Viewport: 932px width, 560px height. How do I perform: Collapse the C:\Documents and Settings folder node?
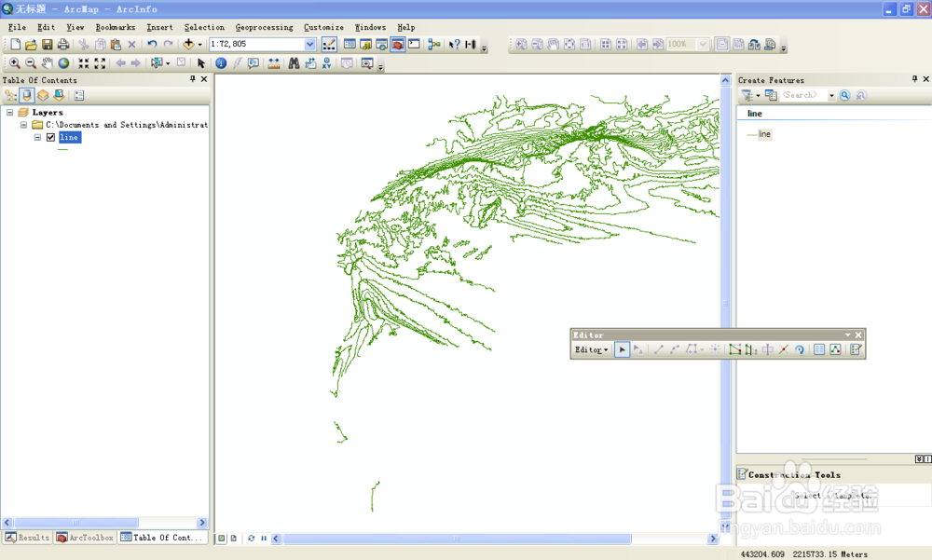(24, 125)
